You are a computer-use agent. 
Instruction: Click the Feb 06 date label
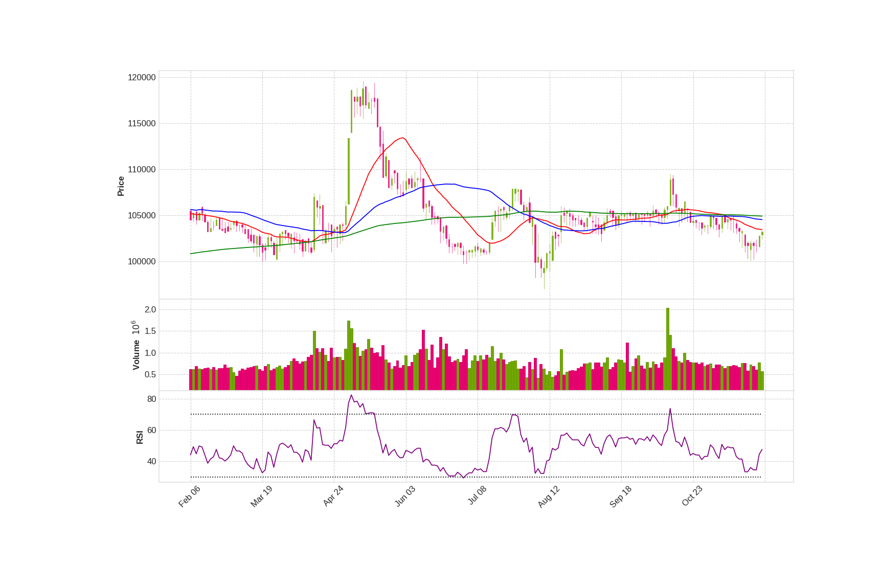pyautogui.click(x=189, y=496)
